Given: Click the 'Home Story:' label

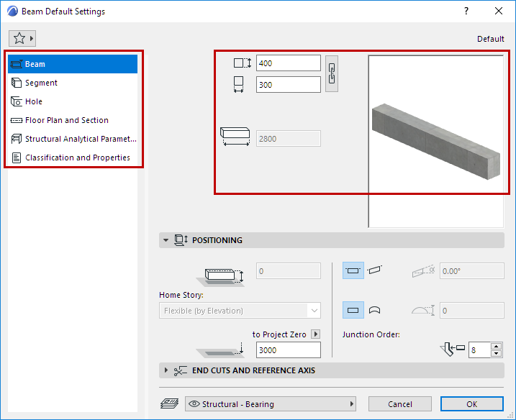Looking at the screenshot, I should click(181, 295).
